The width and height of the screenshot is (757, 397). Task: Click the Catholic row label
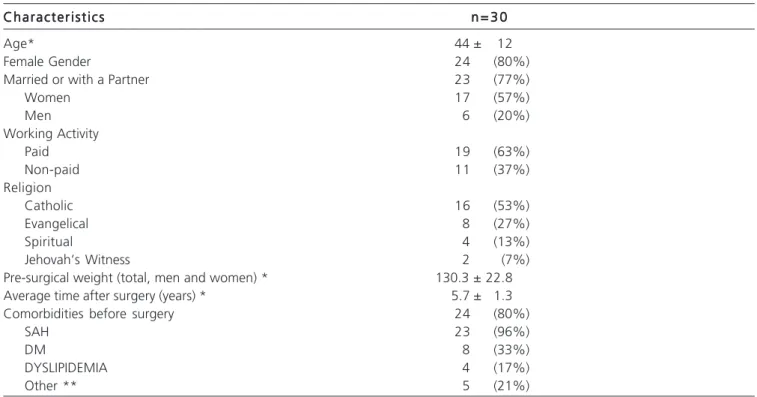tap(48, 206)
